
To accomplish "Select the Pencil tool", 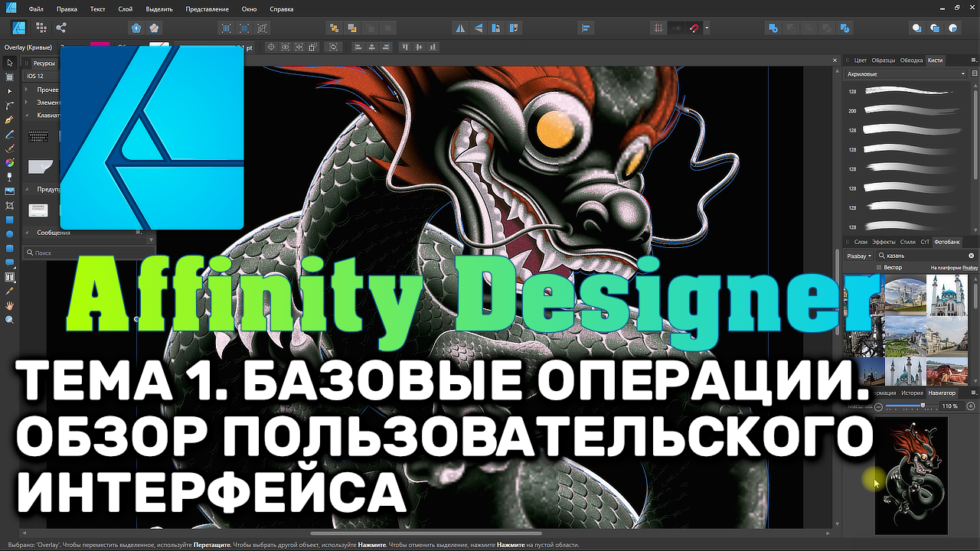I will coord(10,134).
